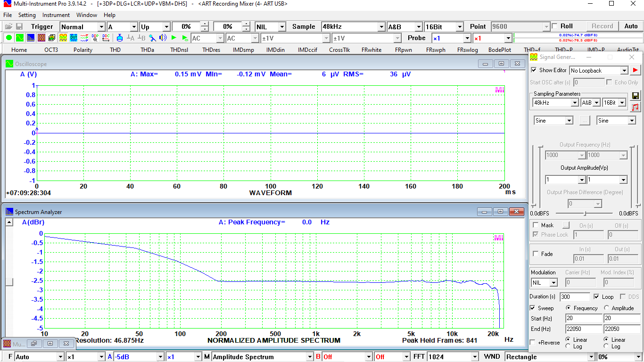The width and height of the screenshot is (644, 362).
Task: Click the speaker volume icon on the toolbar
Action: click(163, 38)
